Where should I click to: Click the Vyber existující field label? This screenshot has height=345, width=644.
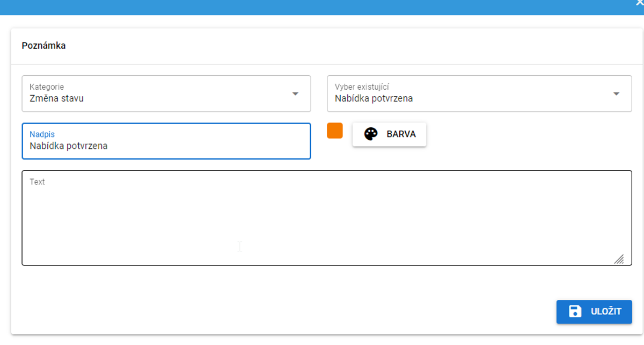(362, 87)
